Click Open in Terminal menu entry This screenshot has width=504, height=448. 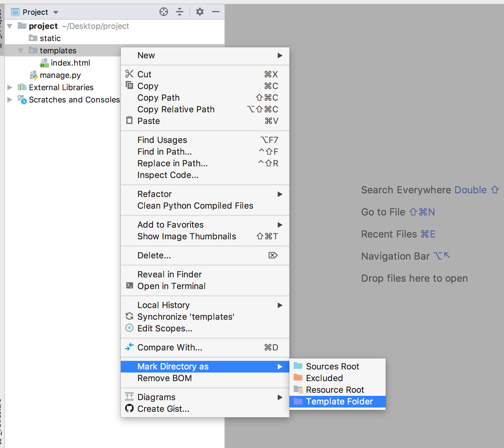tap(171, 286)
